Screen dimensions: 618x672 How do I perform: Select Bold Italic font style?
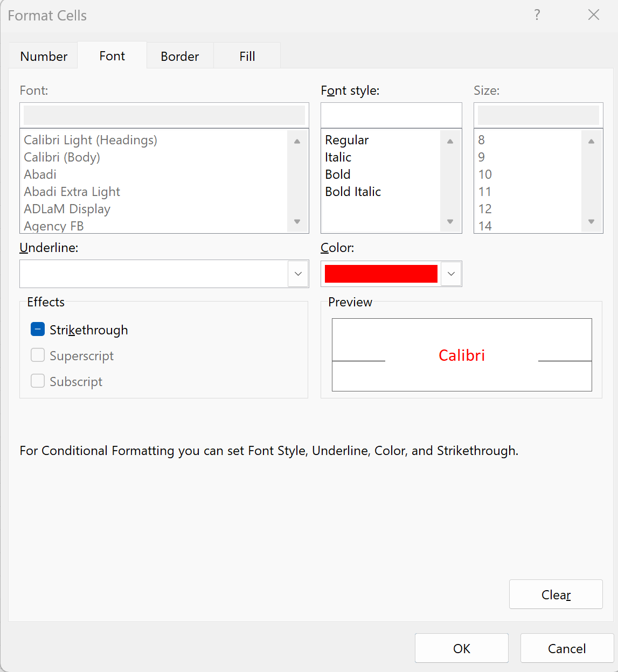(x=353, y=192)
